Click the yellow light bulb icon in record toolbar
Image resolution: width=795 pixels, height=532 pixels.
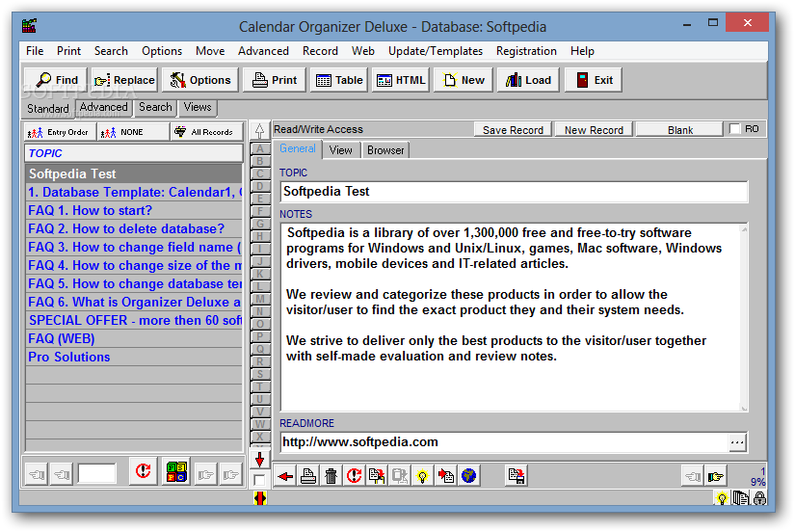(x=422, y=476)
